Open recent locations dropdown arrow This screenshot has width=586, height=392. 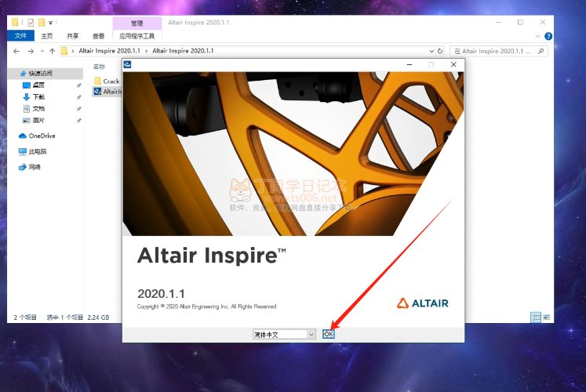point(42,51)
